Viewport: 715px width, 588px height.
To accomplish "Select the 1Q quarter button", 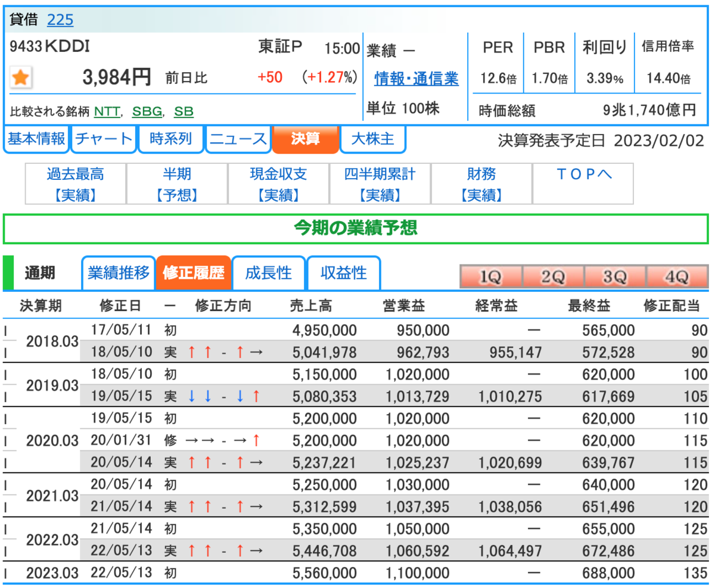I will pyautogui.click(x=491, y=277).
